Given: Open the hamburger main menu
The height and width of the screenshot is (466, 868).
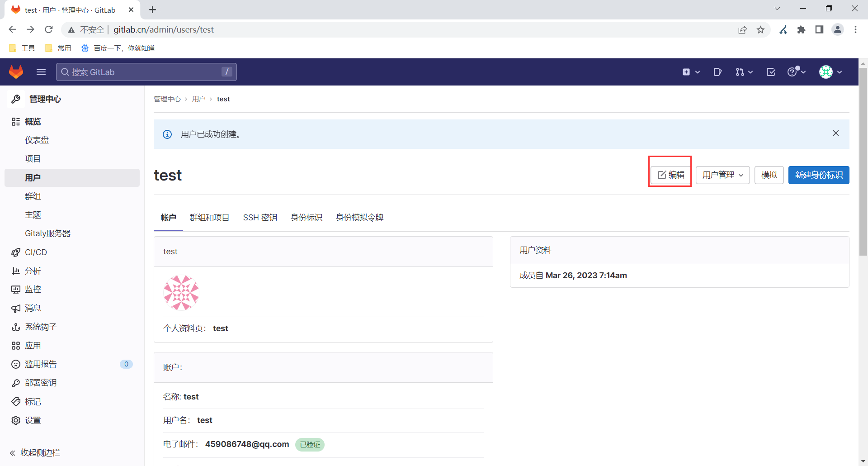Looking at the screenshot, I should coord(41,72).
